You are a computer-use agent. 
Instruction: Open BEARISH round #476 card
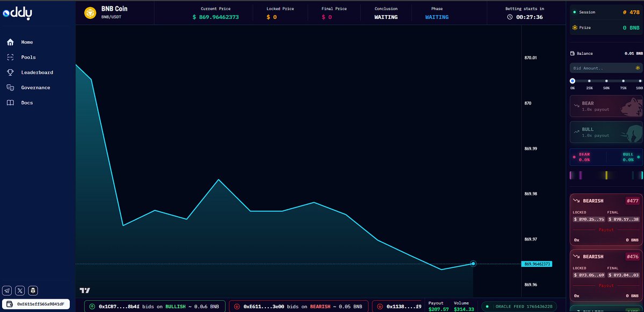click(606, 276)
